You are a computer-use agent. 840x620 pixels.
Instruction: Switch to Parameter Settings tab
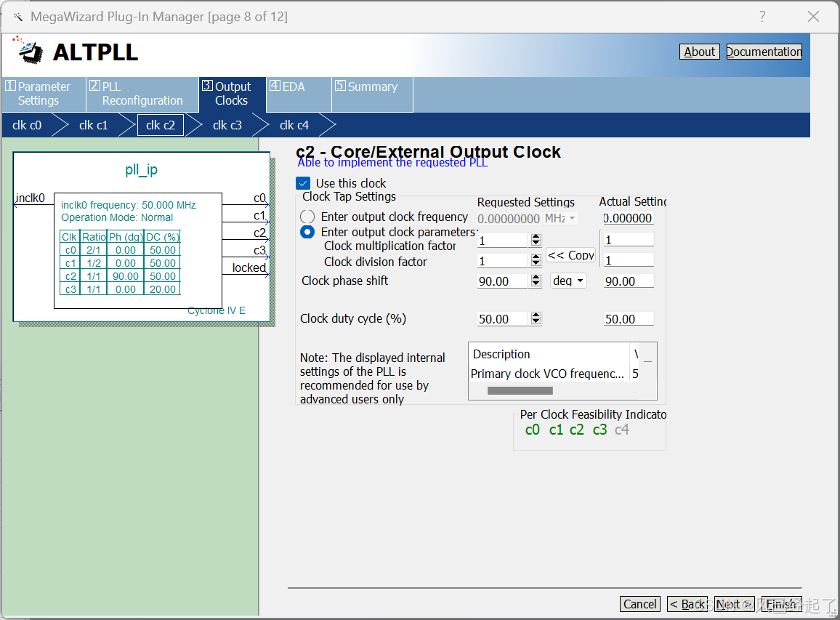tap(44, 94)
